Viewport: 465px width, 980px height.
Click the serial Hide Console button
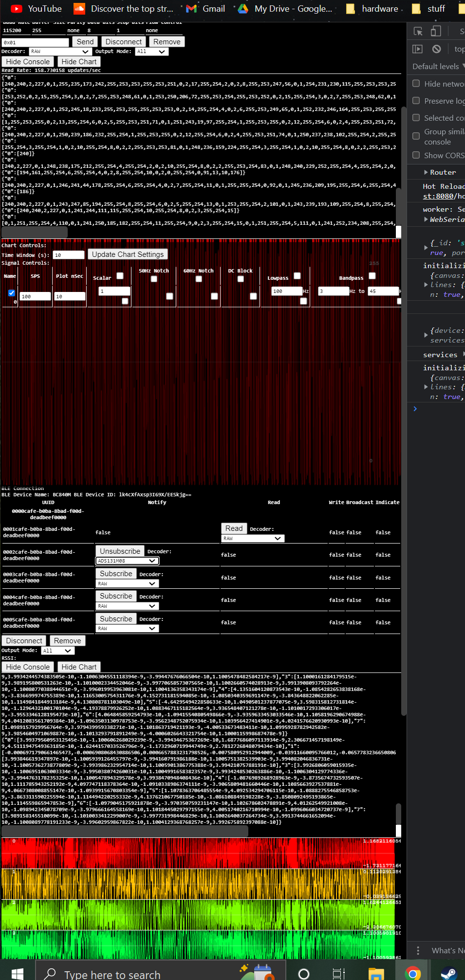28,62
